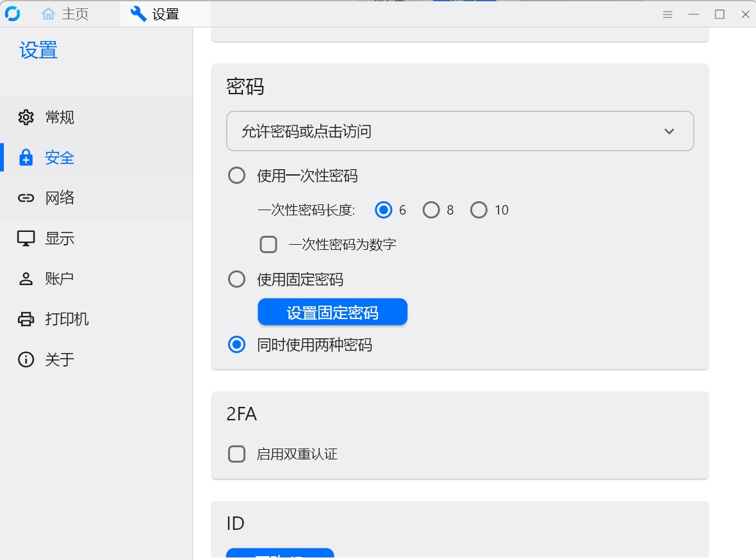This screenshot has height=560, width=756.
Task: Select the 使用固定密码 radio option
Action: point(237,279)
